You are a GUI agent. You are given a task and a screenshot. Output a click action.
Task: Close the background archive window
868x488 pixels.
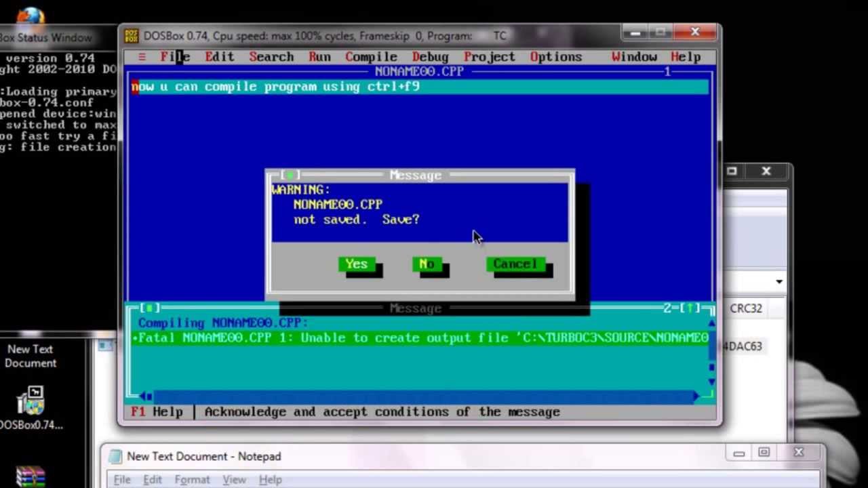(766, 171)
